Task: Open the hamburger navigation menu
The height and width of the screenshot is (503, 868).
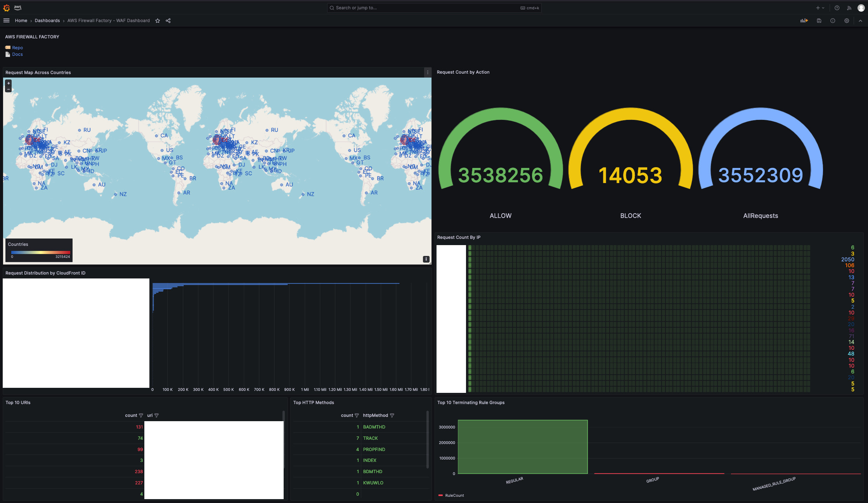Action: pyautogui.click(x=6, y=21)
